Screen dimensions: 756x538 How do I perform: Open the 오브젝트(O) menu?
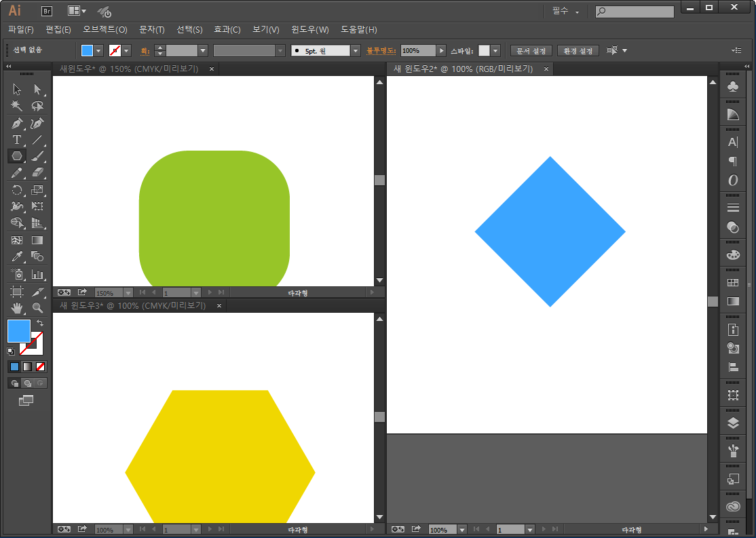[x=105, y=30]
